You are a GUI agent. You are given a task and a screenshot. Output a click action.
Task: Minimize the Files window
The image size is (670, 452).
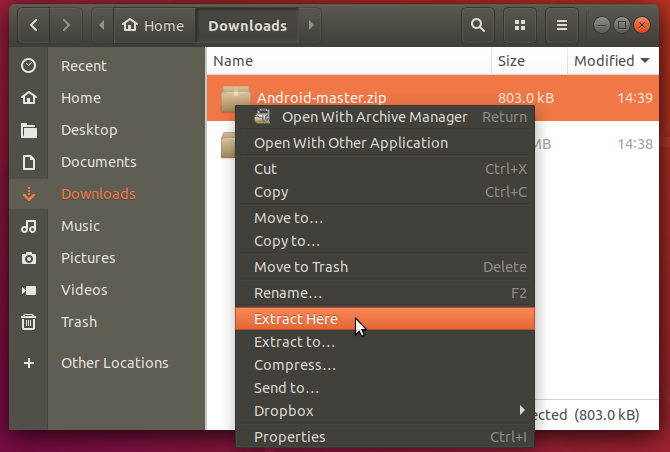pos(602,25)
